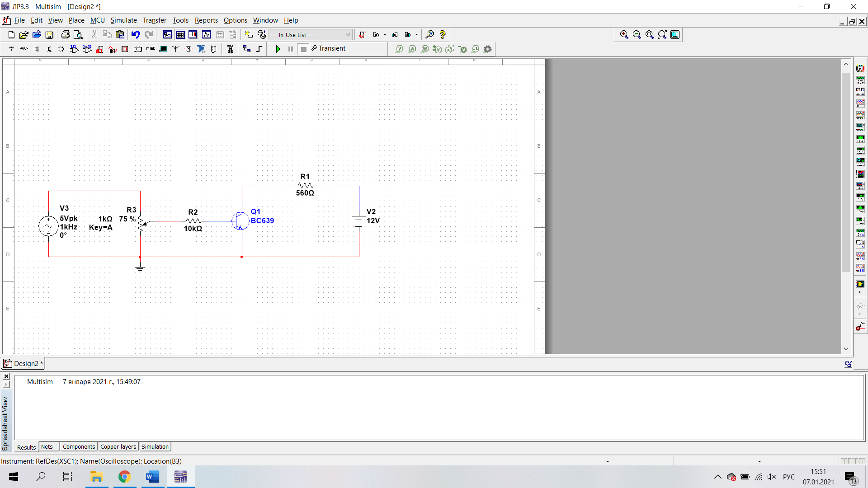868x488 pixels.
Task: Create a new design with New icon
Action: [x=11, y=34]
